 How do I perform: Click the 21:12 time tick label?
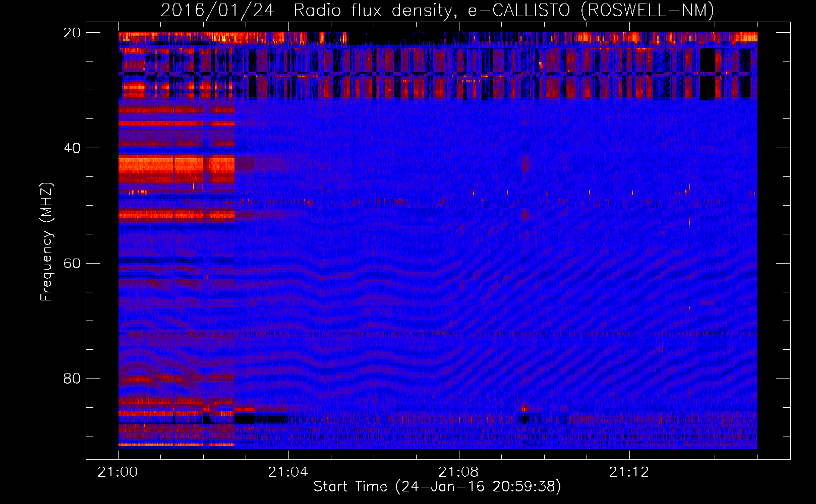click(x=629, y=472)
